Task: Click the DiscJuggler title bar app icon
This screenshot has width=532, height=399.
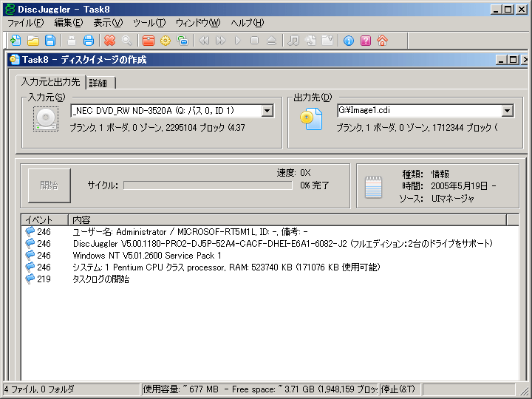Action: point(10,9)
